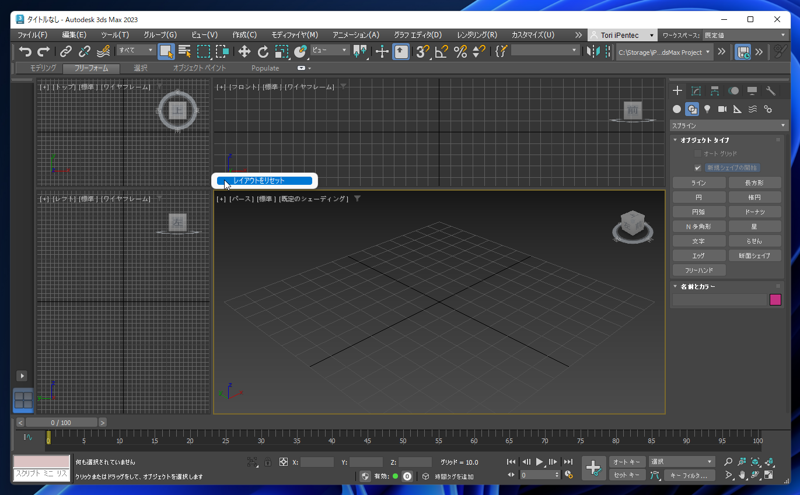Select the Link tool chain icon
This screenshot has width=800, height=495.
[x=66, y=51]
